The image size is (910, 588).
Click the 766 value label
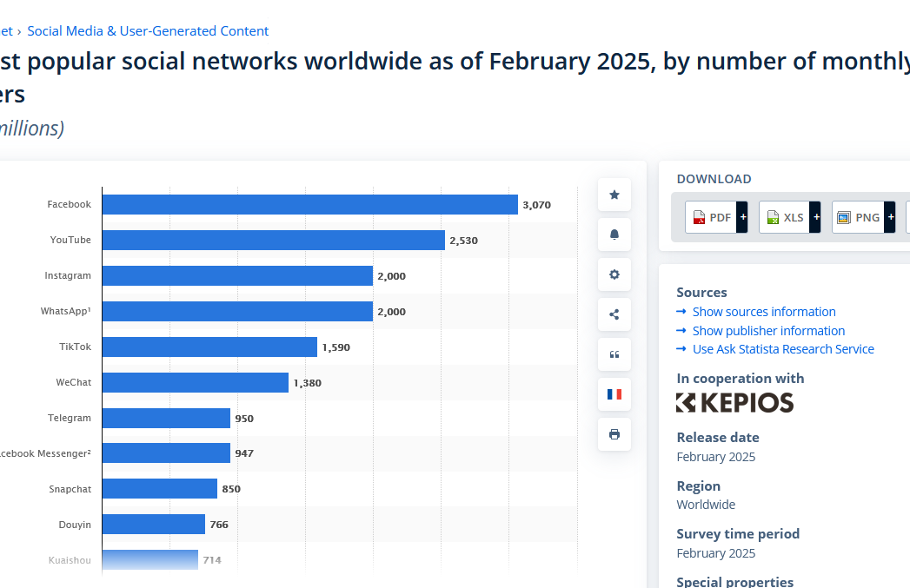pos(219,525)
